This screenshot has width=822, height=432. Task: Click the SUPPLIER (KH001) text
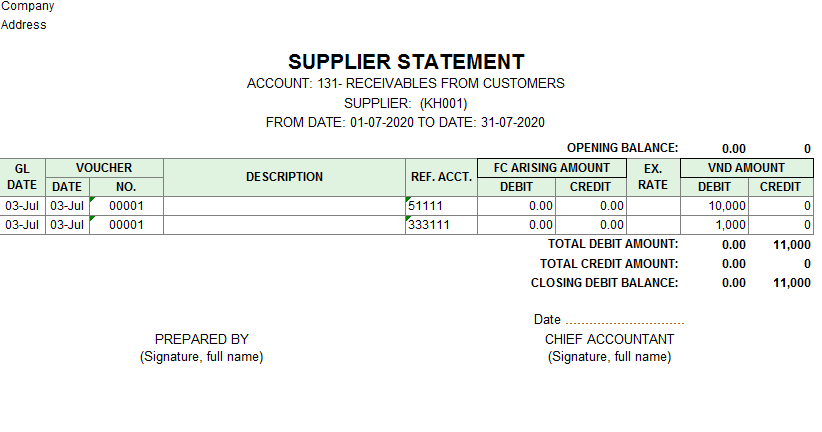tap(406, 103)
